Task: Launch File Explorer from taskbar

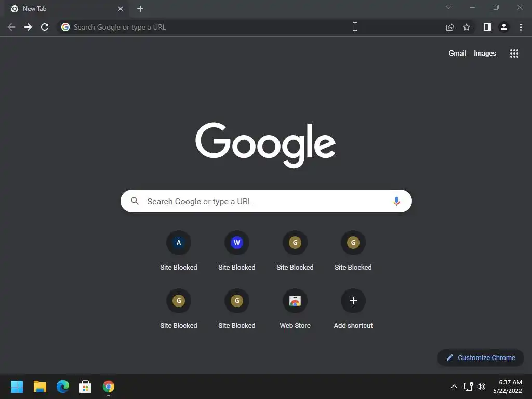Action: click(x=39, y=387)
